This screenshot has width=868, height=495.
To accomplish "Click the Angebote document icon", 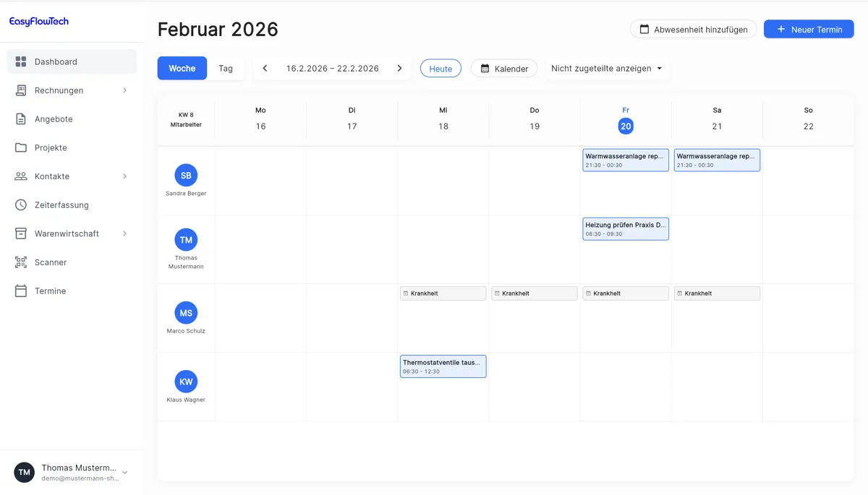I will 21,119.
